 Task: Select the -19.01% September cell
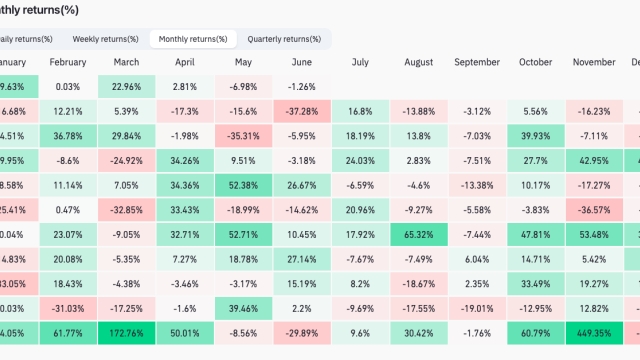click(477, 309)
